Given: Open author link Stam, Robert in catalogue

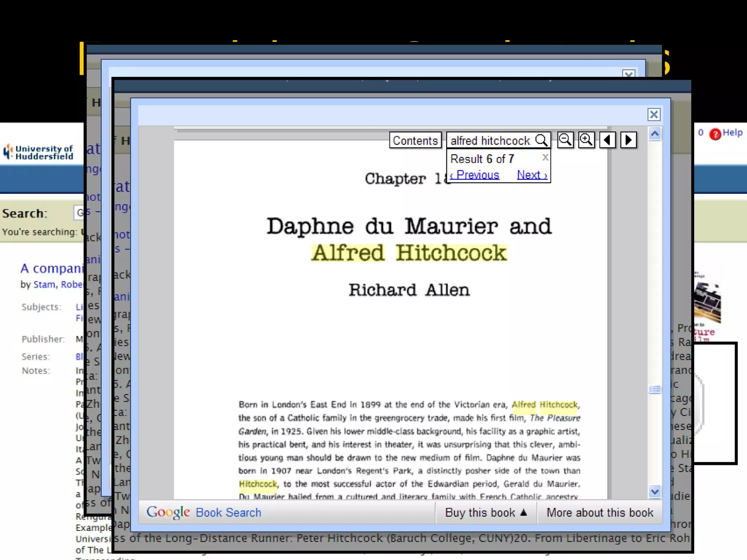Looking at the screenshot, I should 58,285.
